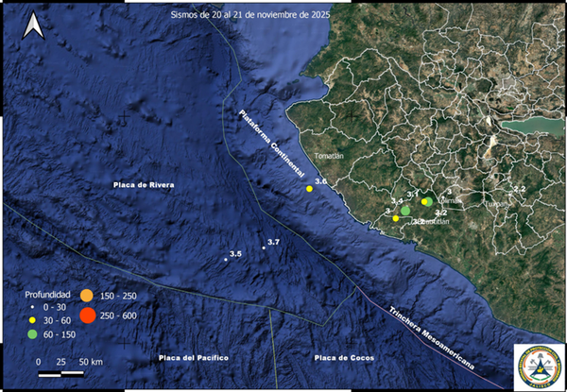
Task: Click the '3.4' magnitude label
Action: point(398,201)
